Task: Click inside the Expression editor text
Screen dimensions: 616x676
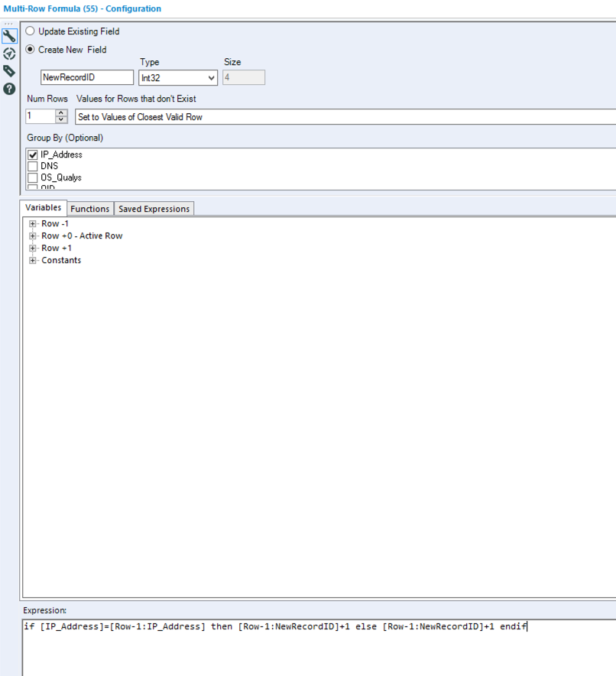Action: pyautogui.click(x=275, y=626)
